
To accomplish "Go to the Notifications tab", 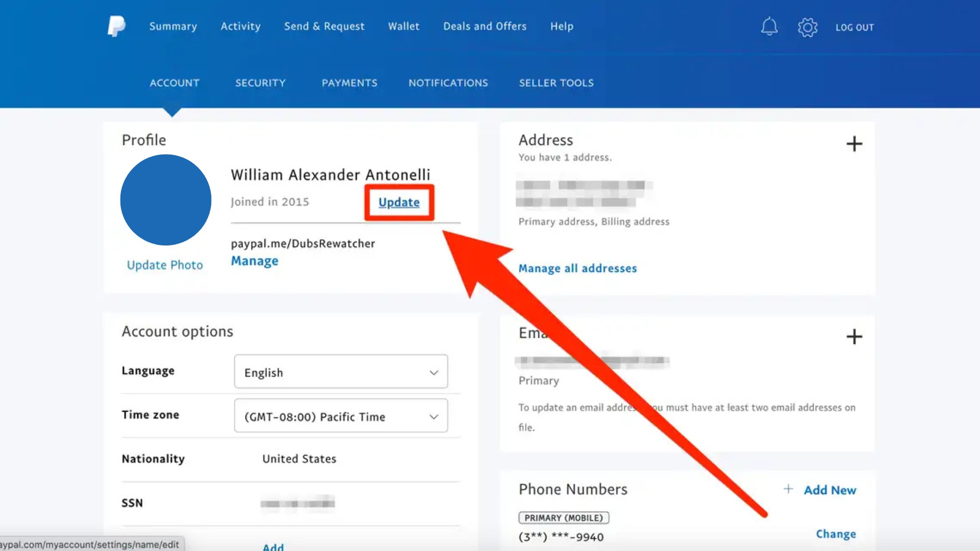I will click(448, 83).
